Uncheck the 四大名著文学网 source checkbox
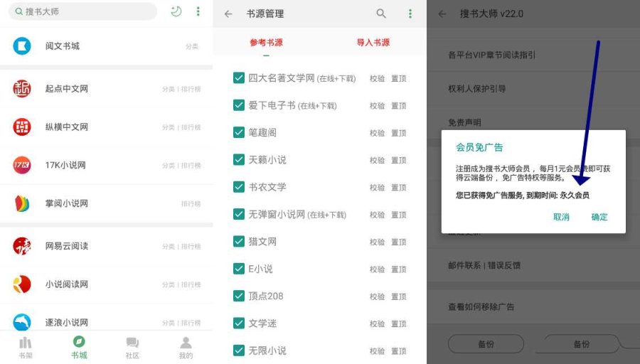The height and width of the screenshot is (364, 640). coord(239,78)
